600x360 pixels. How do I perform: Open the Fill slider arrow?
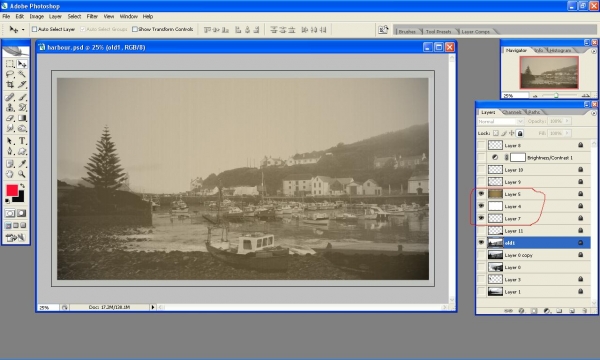pos(567,133)
